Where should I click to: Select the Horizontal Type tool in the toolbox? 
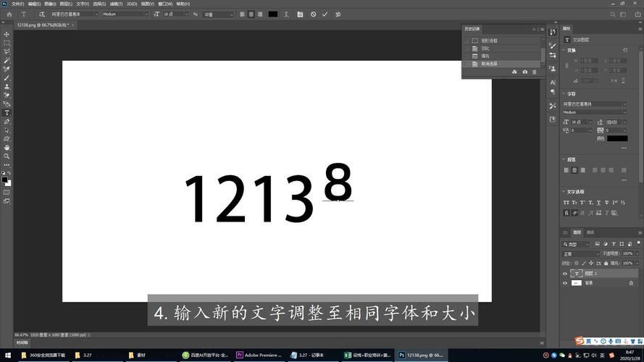pyautogui.click(x=7, y=113)
